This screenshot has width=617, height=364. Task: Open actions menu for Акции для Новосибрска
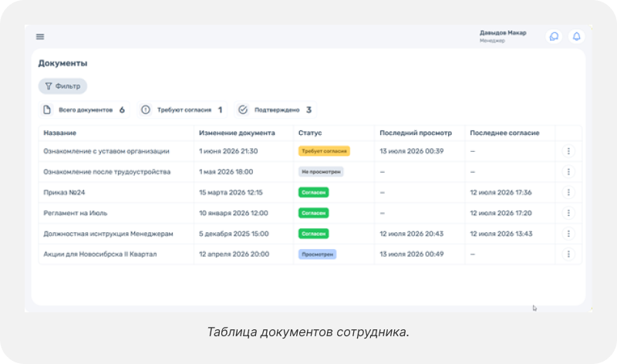[568, 254]
